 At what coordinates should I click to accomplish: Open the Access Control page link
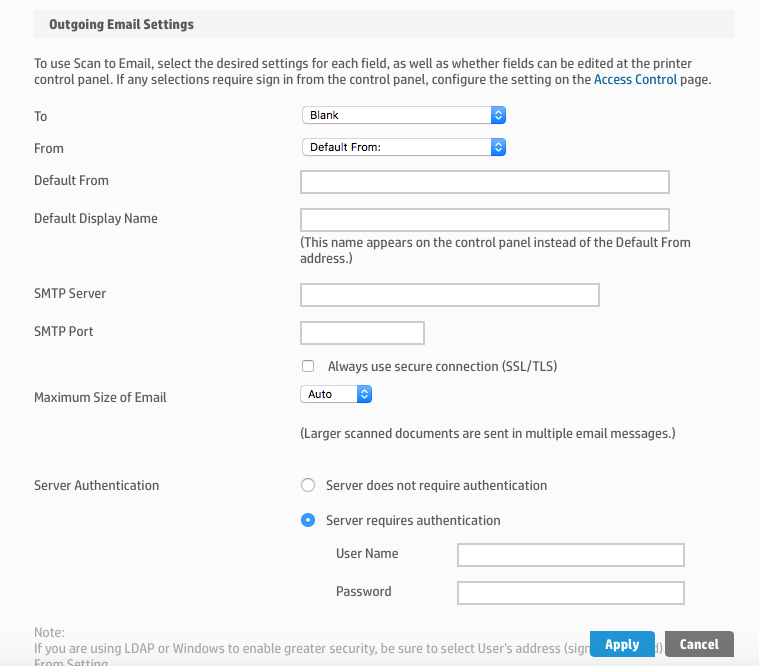(x=635, y=79)
